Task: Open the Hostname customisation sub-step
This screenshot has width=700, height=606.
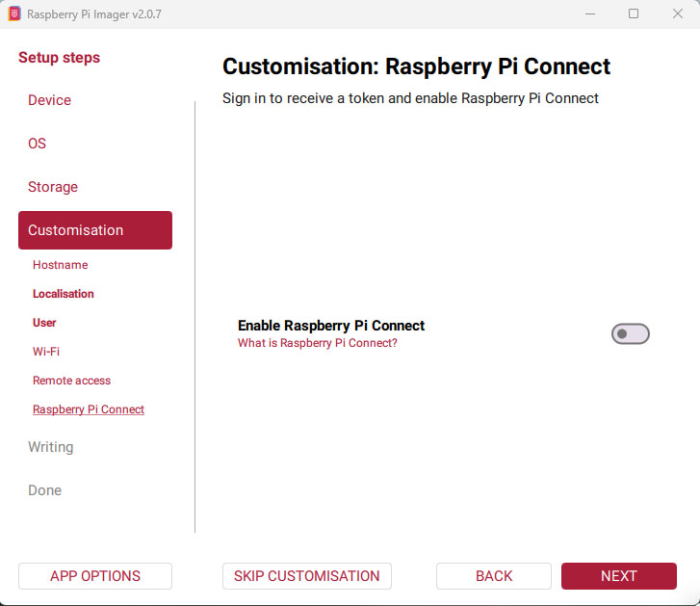Action: pos(61,265)
